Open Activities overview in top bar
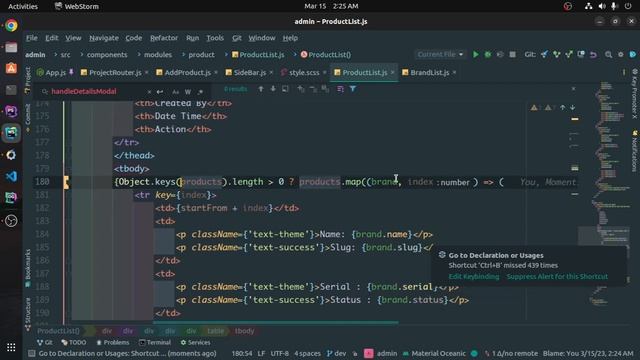The image size is (640, 360). [x=23, y=6]
